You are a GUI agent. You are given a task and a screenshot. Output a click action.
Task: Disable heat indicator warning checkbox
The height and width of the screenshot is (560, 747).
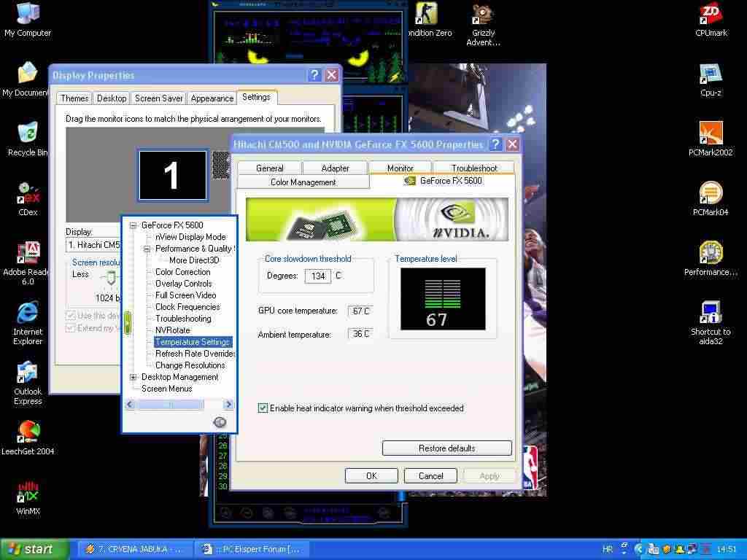(x=263, y=408)
